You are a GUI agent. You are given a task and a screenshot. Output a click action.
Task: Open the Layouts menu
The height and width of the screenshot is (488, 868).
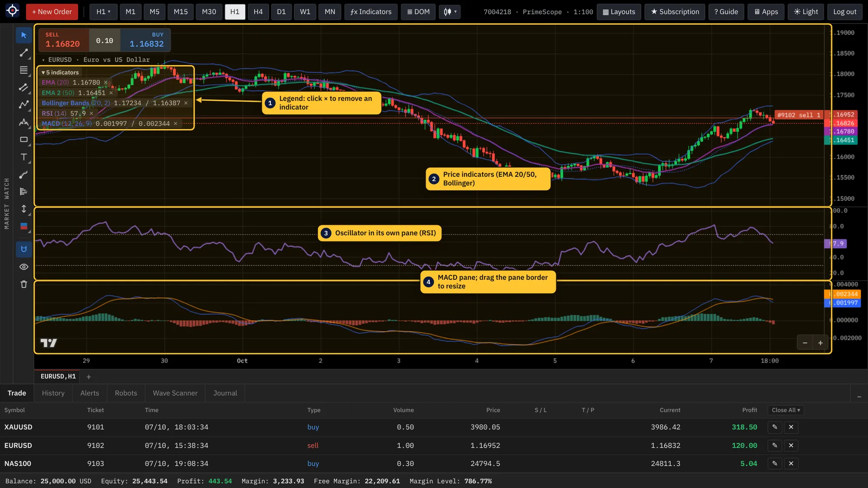(619, 12)
